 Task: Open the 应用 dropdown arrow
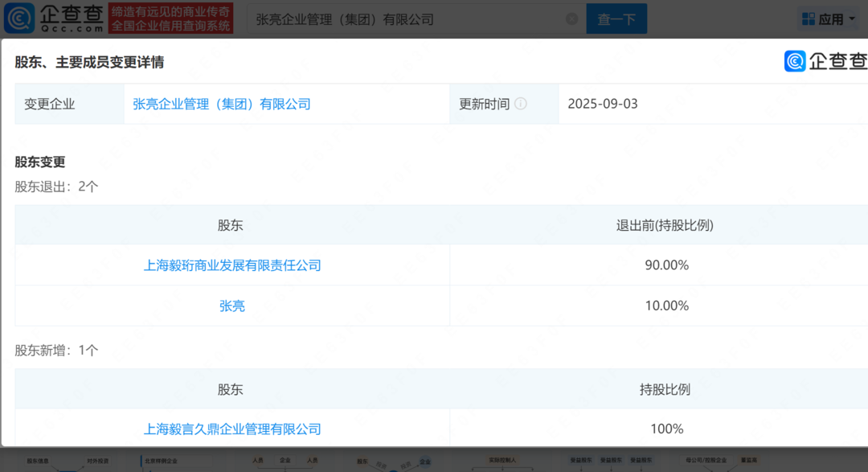tap(852, 18)
